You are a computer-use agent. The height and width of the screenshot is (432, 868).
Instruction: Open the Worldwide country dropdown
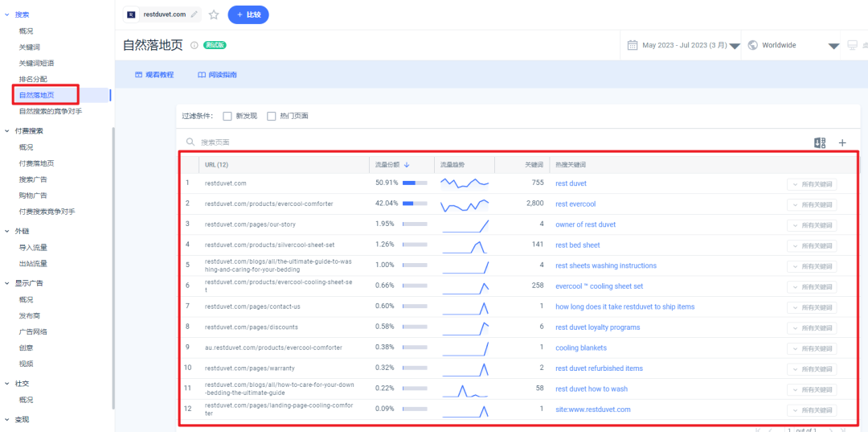pos(834,46)
